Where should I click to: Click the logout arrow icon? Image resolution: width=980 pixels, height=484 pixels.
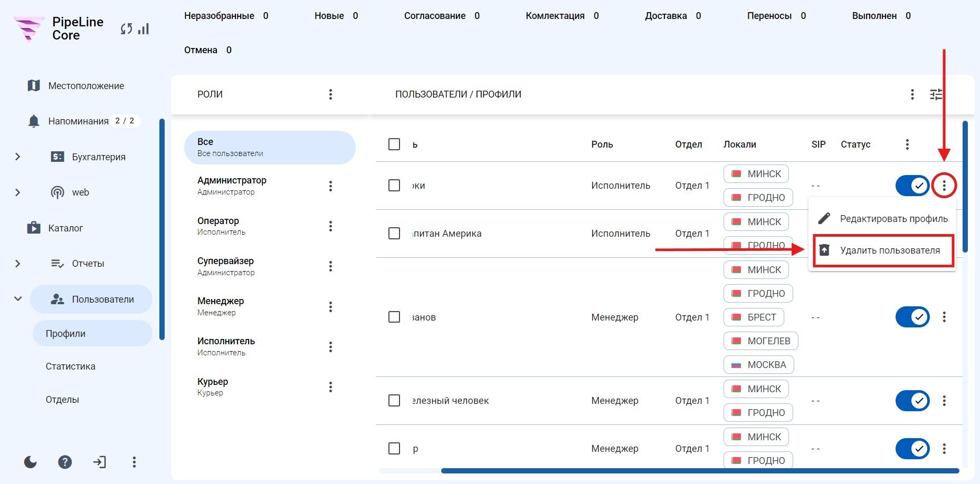click(x=100, y=462)
